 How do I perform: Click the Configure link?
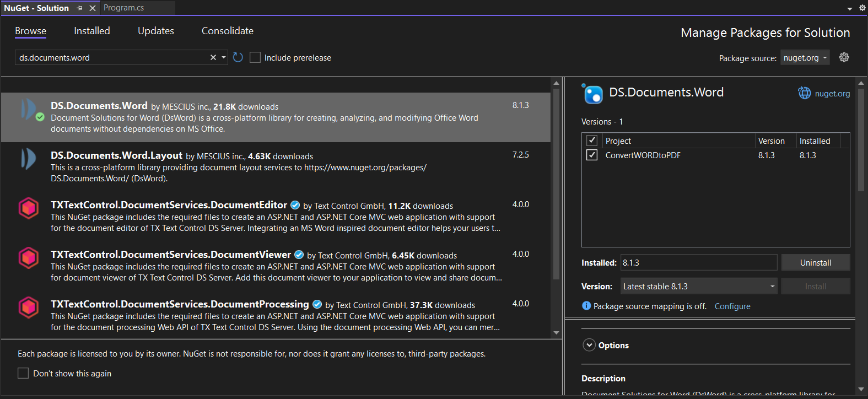point(732,306)
